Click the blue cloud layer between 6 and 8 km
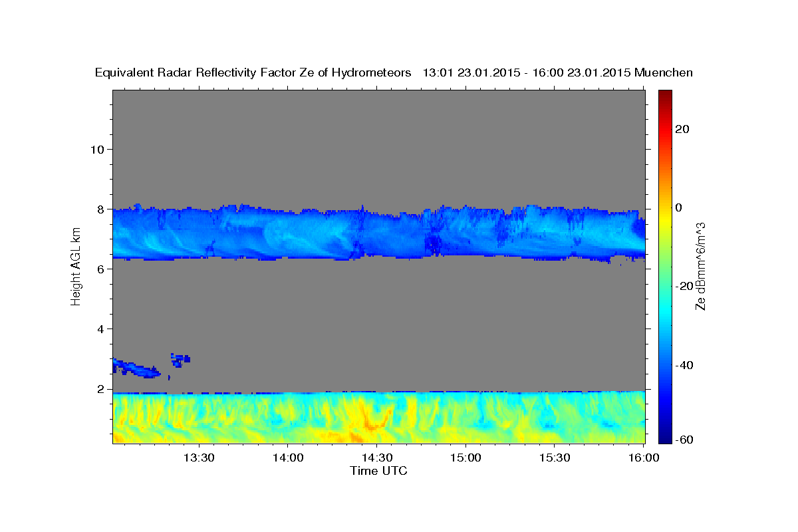 pyautogui.click(x=379, y=232)
